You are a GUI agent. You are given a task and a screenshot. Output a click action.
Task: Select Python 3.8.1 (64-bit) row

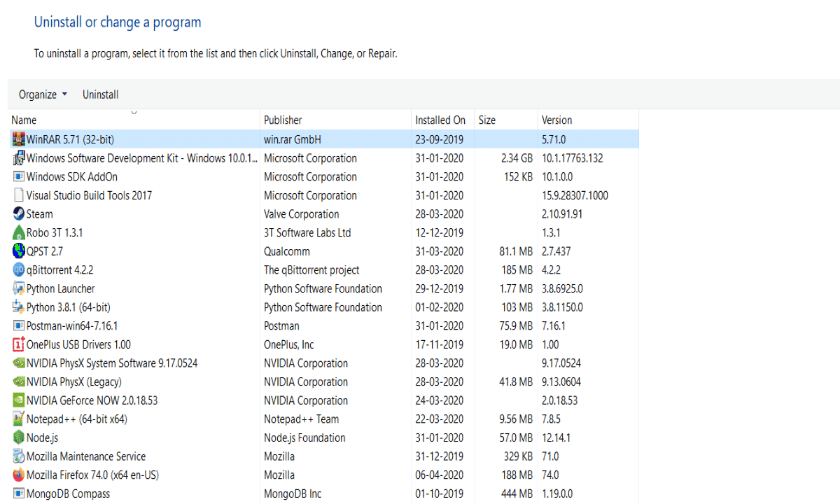click(x=69, y=307)
